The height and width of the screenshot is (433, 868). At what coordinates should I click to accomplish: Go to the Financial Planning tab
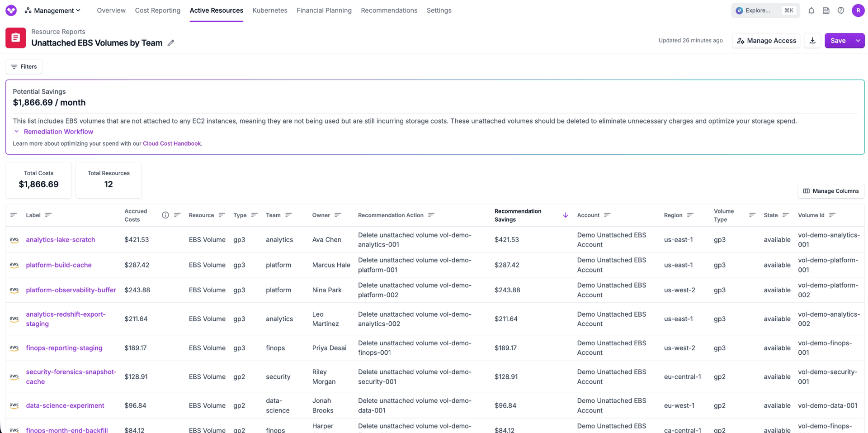point(324,10)
